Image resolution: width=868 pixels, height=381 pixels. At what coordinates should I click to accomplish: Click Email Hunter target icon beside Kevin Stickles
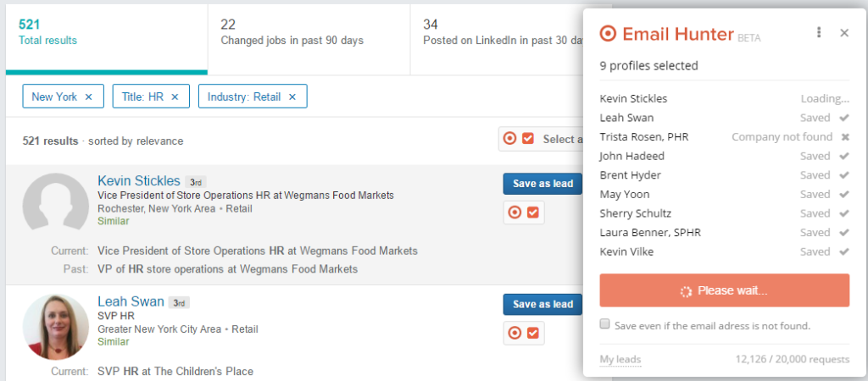coord(515,213)
